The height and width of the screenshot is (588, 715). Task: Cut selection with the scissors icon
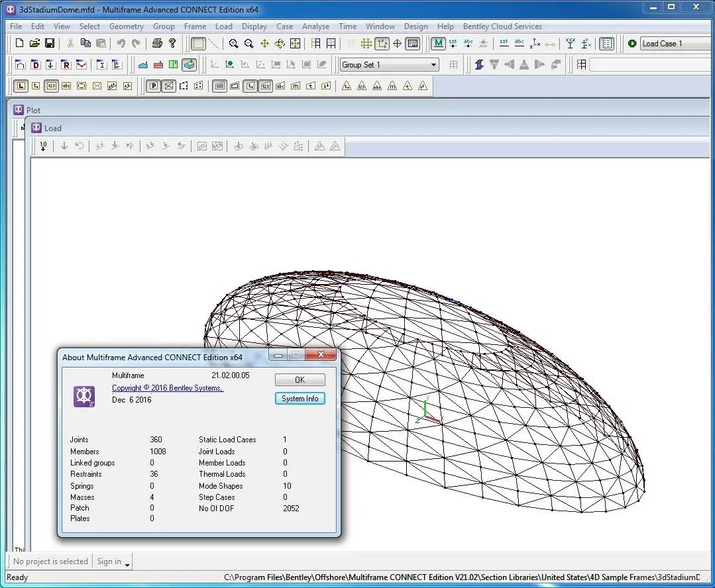[x=70, y=43]
